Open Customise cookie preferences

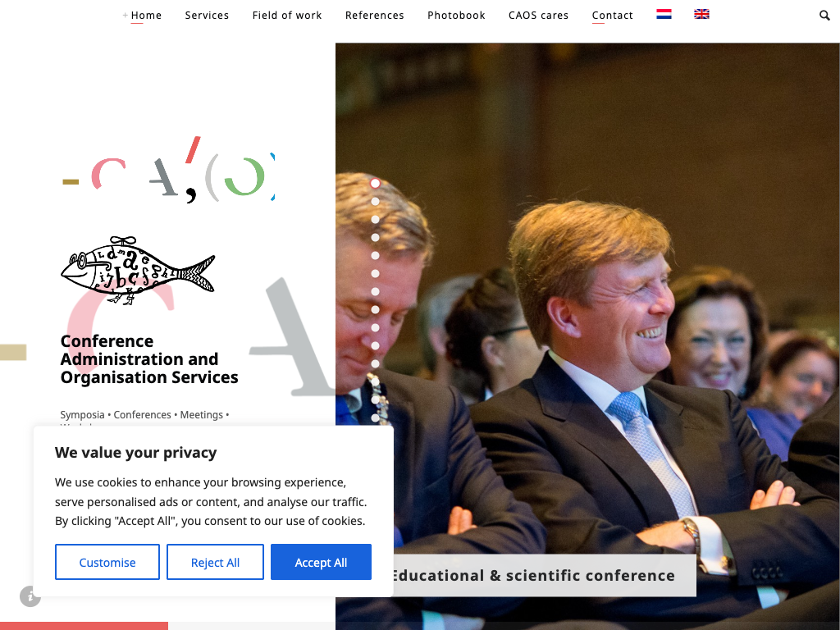[107, 562]
